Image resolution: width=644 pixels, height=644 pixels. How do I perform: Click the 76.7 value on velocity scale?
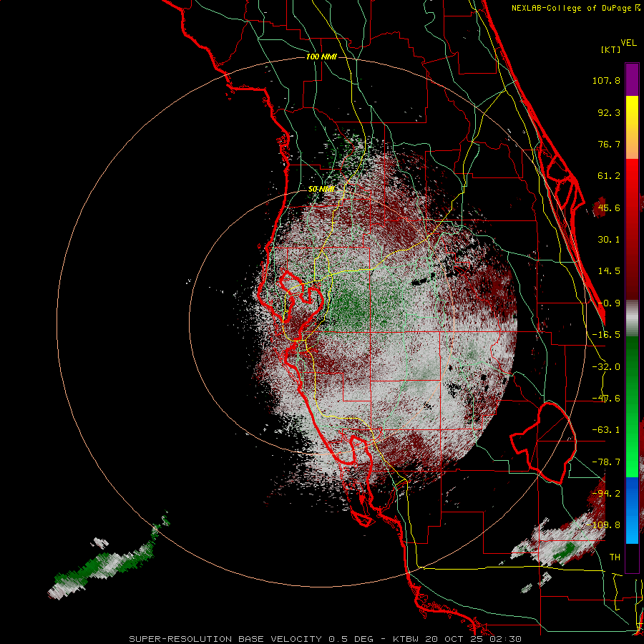[x=609, y=144]
